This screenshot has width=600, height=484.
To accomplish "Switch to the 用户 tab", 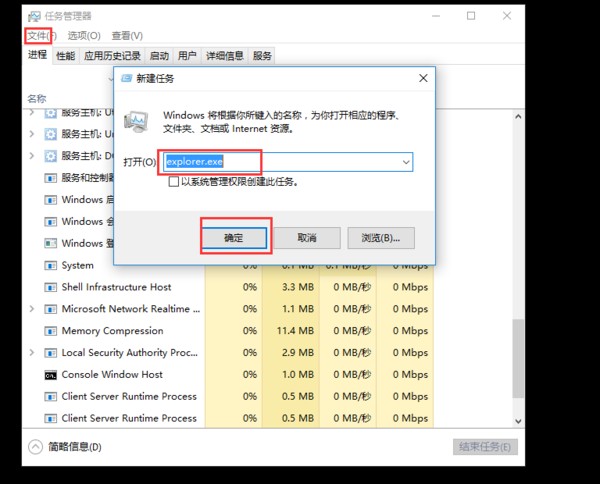I will (x=187, y=56).
